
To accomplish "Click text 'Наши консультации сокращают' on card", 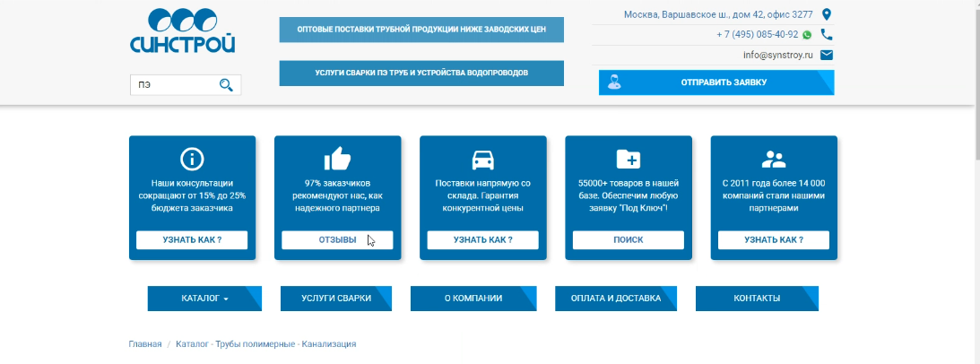I will click(x=192, y=195).
